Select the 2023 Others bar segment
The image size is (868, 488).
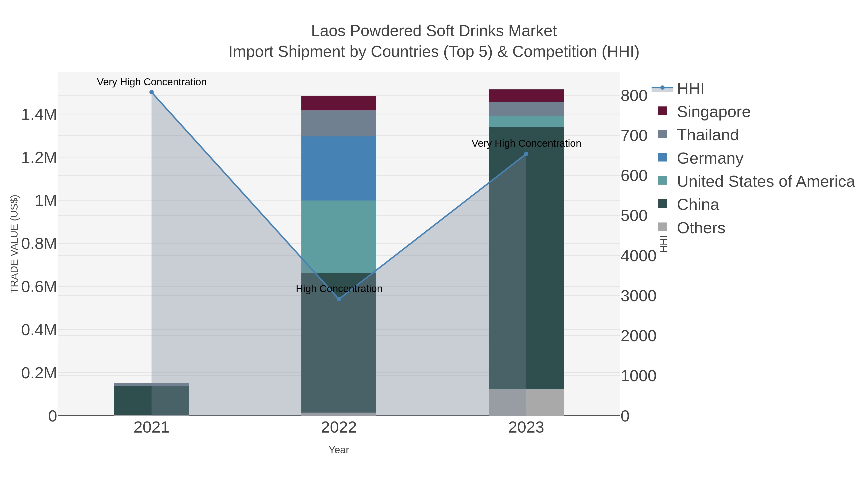526,402
